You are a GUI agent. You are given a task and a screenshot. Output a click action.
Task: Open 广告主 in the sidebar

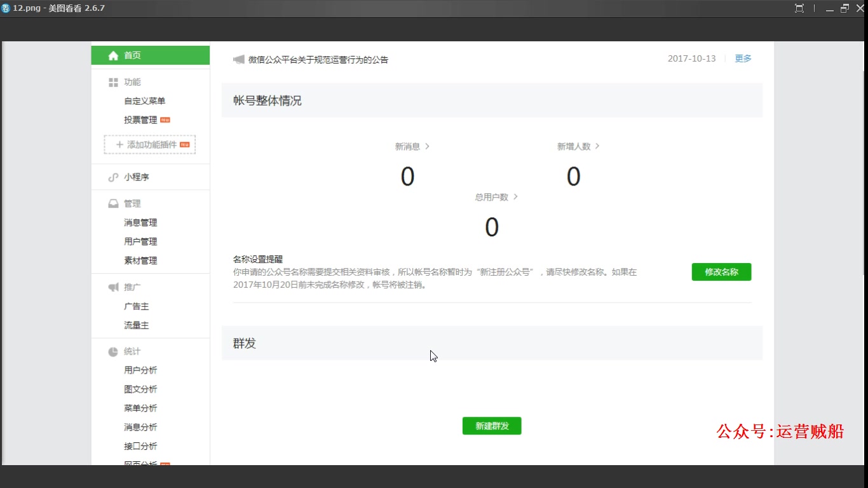(137, 306)
